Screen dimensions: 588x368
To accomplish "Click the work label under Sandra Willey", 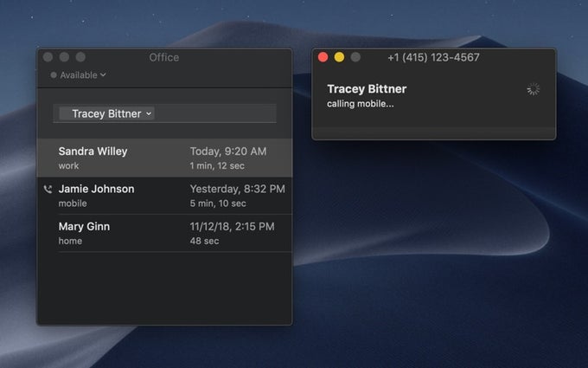I will coord(68,165).
